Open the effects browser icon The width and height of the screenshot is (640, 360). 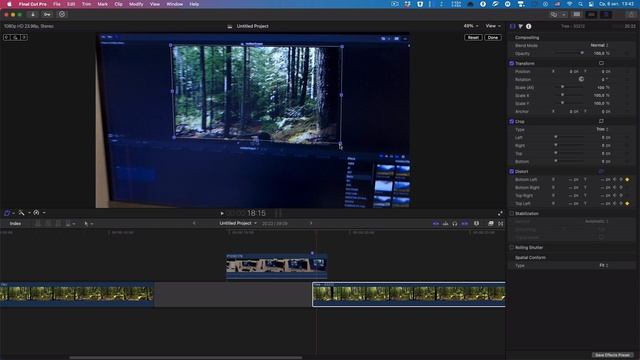click(491, 224)
